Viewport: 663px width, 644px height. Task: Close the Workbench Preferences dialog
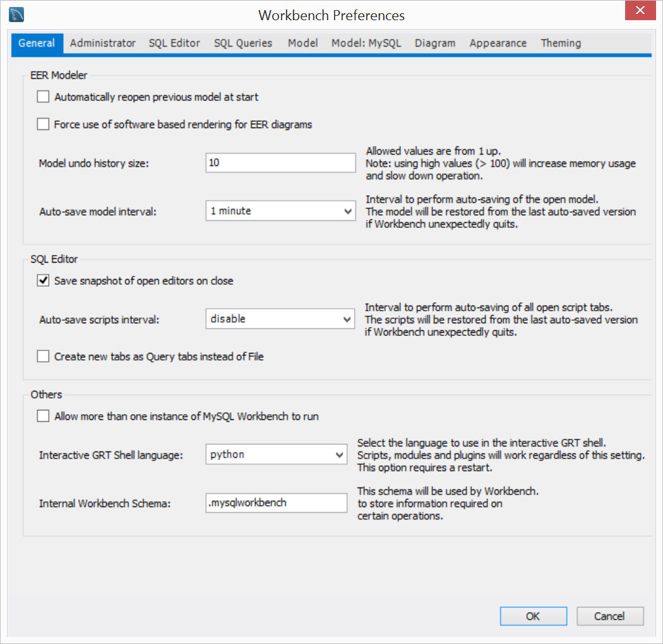pyautogui.click(x=640, y=10)
